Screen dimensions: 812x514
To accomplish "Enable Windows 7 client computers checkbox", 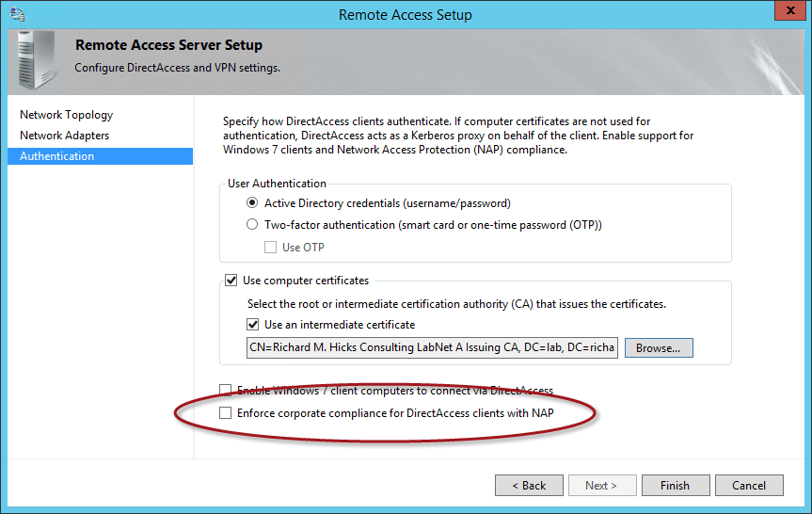I will point(225,390).
